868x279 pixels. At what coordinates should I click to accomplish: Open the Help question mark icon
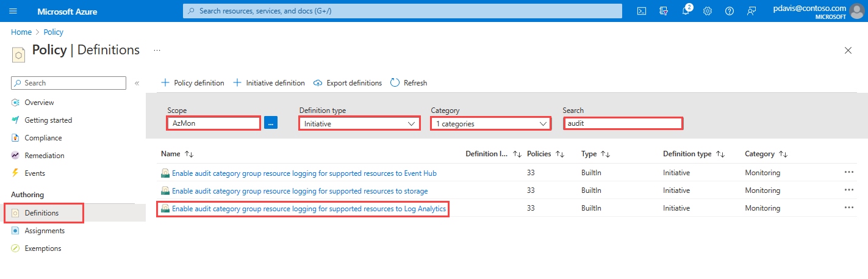click(730, 11)
